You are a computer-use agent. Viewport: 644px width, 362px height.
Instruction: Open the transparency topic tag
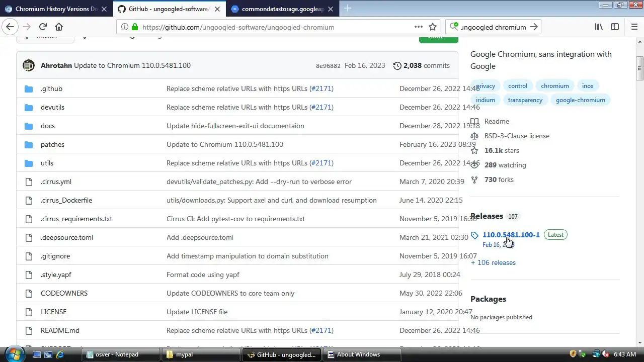click(525, 100)
